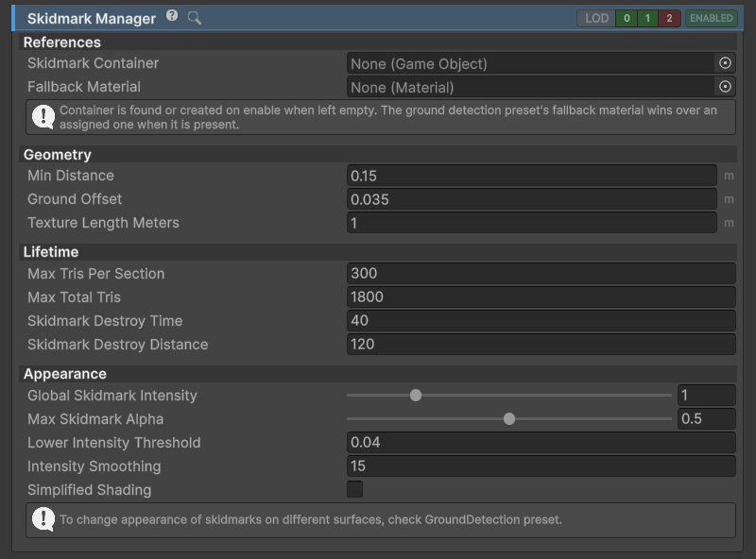This screenshot has width=756, height=559.
Task: Edit Max Skidmark Alpha number box
Action: (x=706, y=418)
